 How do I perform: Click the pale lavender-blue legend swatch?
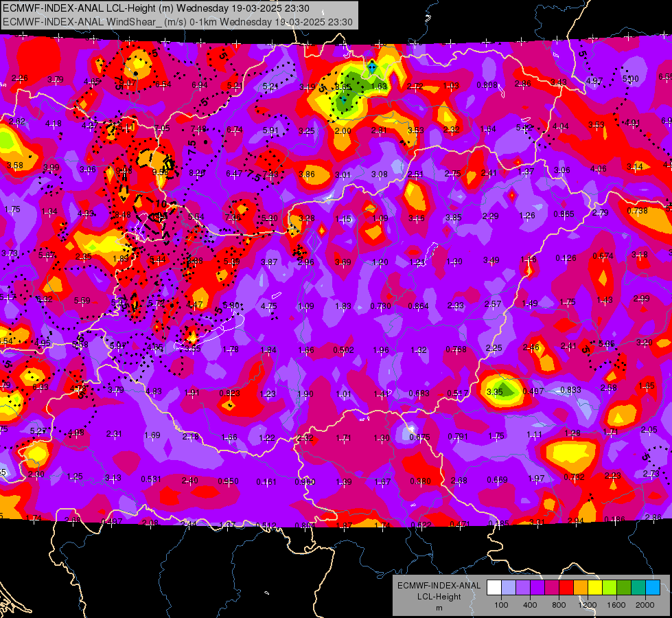(508, 588)
